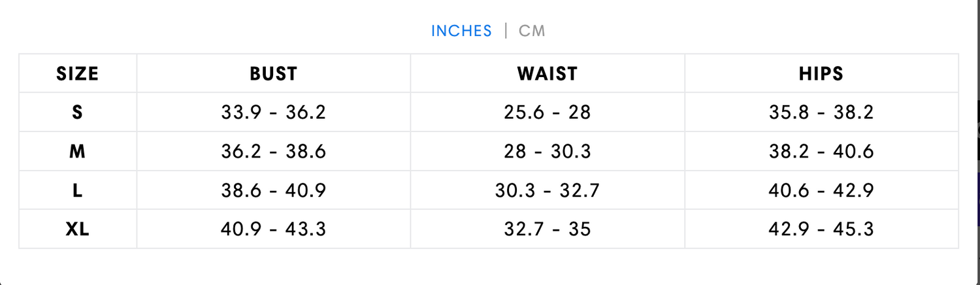Viewport: 980px width, 285px height.
Task: Click the BUST column header
Action: click(x=274, y=74)
